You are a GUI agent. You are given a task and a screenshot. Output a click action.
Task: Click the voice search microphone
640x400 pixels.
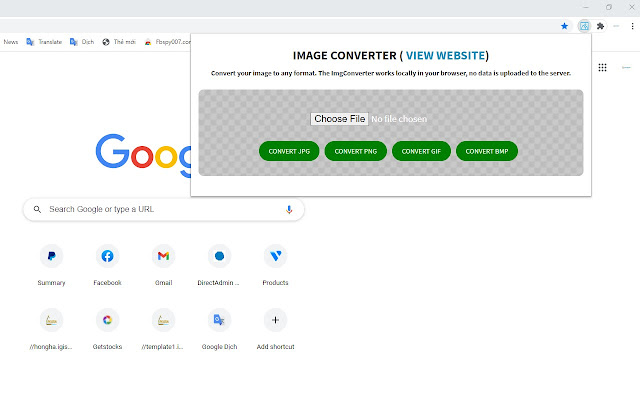tap(289, 209)
